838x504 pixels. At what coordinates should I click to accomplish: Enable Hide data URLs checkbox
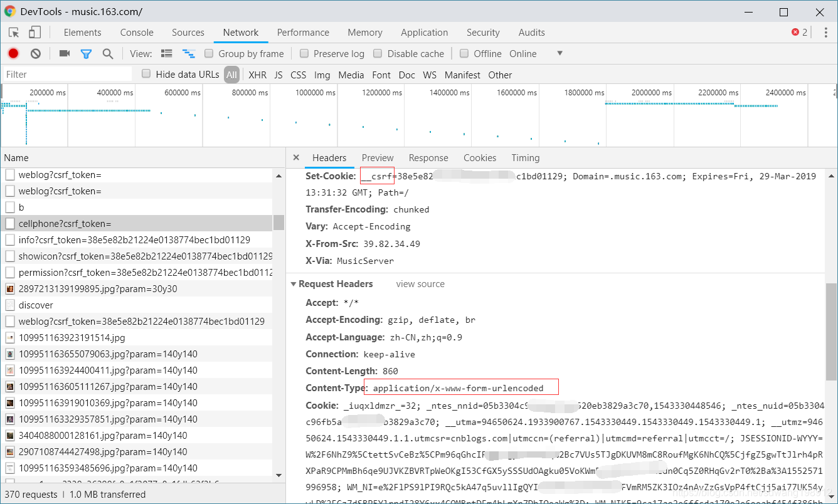click(x=146, y=74)
